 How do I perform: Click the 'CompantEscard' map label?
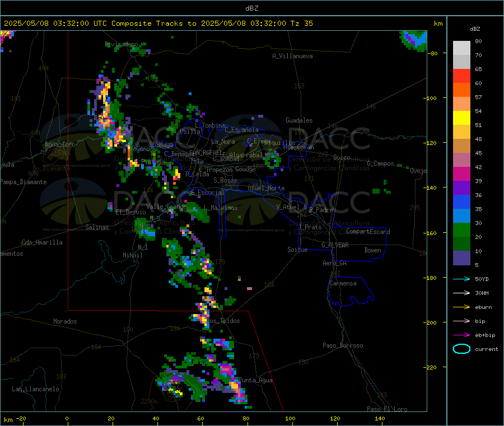[x=368, y=232]
